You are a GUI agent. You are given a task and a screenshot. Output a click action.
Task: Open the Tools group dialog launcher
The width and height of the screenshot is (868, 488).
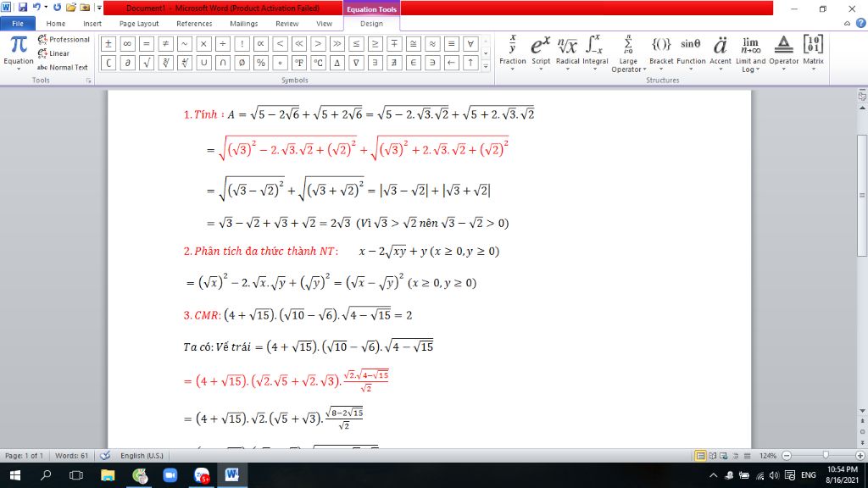coord(88,80)
